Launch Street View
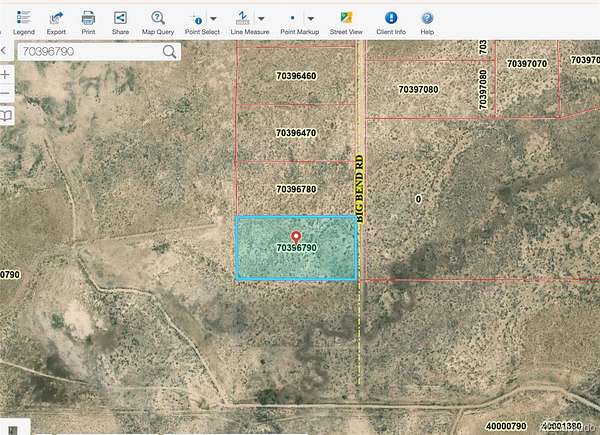600x435 pixels. pos(346,18)
